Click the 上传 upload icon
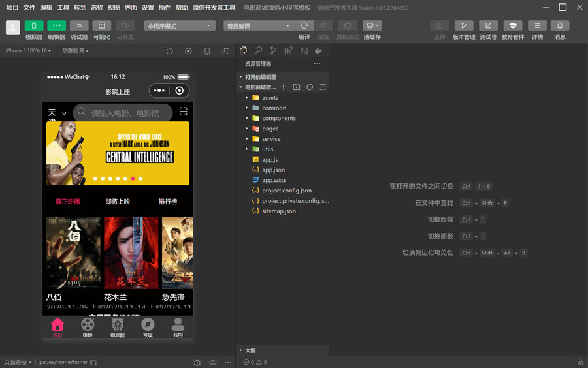 pos(439,25)
